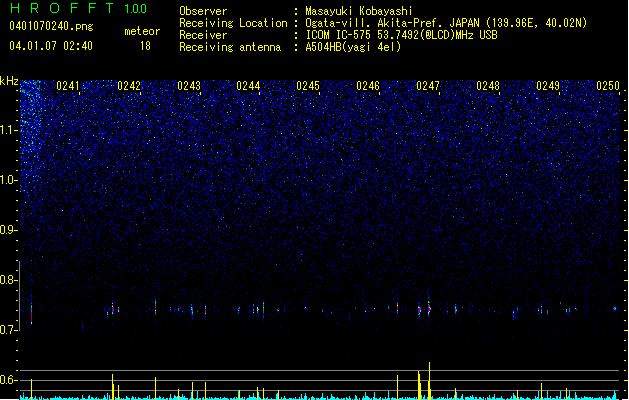Viewport: 629px width, 400px height.
Task: Click the 1.1 frequency axis label
Action: click(9, 130)
